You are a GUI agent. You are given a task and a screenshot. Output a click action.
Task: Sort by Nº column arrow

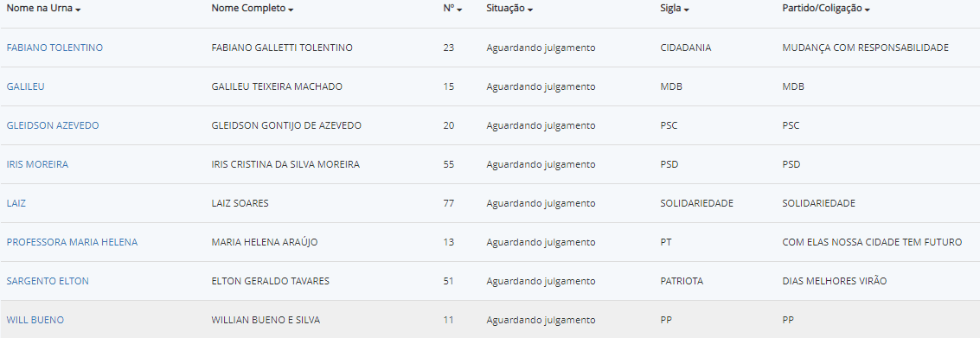[x=459, y=10]
